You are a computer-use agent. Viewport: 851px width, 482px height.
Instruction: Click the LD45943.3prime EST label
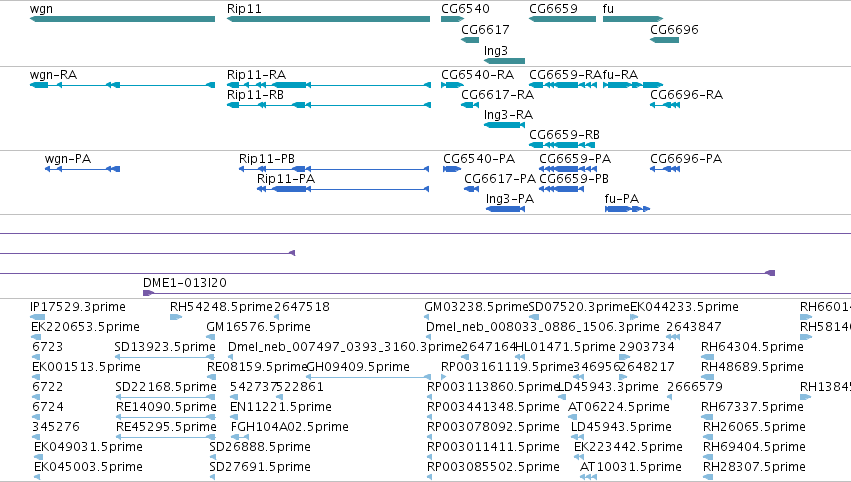click(x=609, y=388)
